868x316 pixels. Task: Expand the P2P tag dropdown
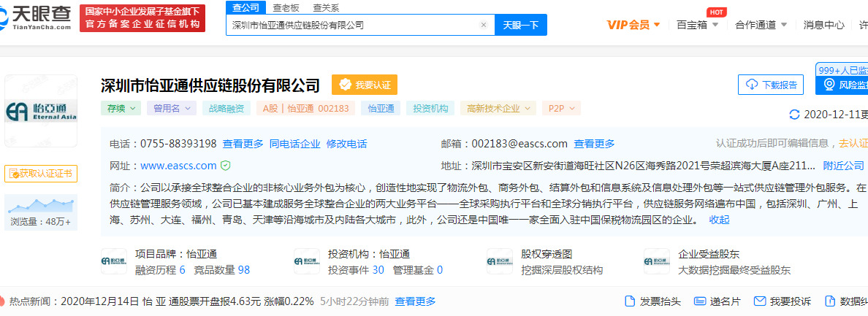tap(561, 108)
